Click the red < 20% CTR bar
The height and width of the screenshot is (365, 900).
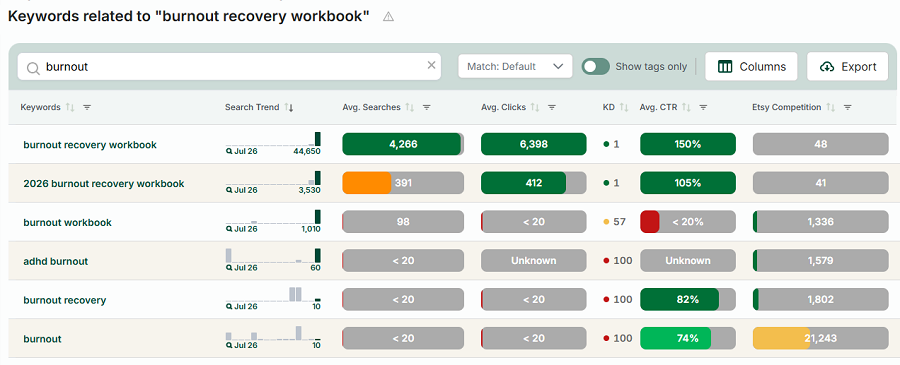click(x=688, y=222)
